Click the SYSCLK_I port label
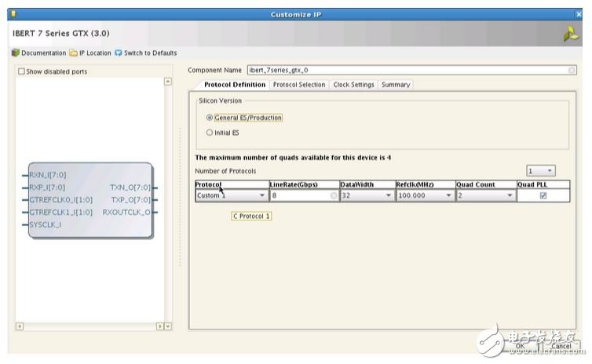592x364 pixels. [x=45, y=224]
